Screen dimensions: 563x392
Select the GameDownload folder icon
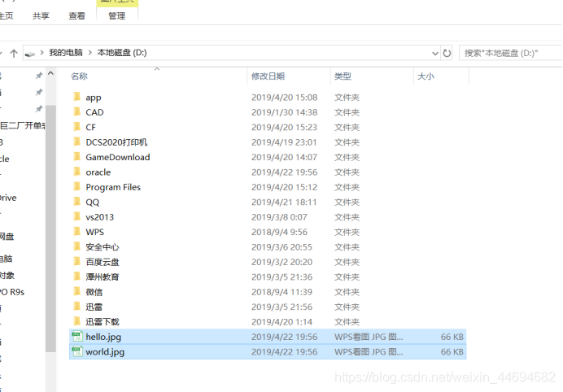click(x=76, y=157)
